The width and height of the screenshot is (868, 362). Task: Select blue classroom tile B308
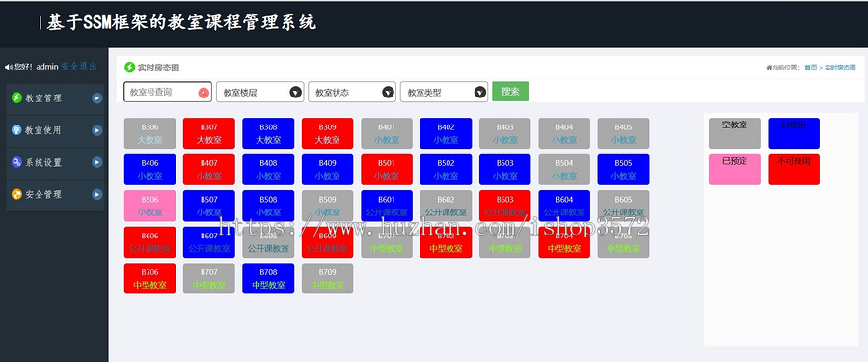268,133
